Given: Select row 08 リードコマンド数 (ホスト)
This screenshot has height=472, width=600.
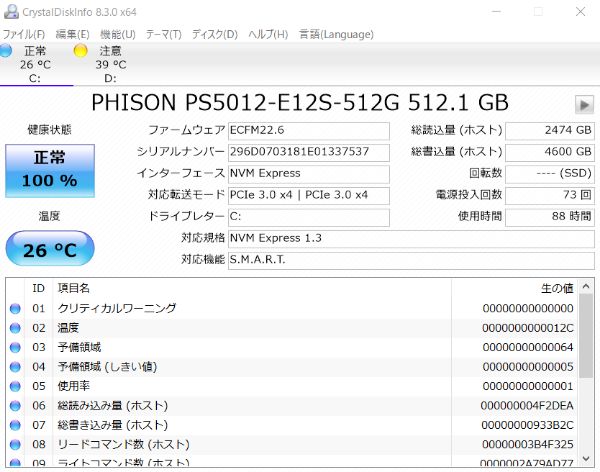Looking at the screenshot, I should pos(292,445).
